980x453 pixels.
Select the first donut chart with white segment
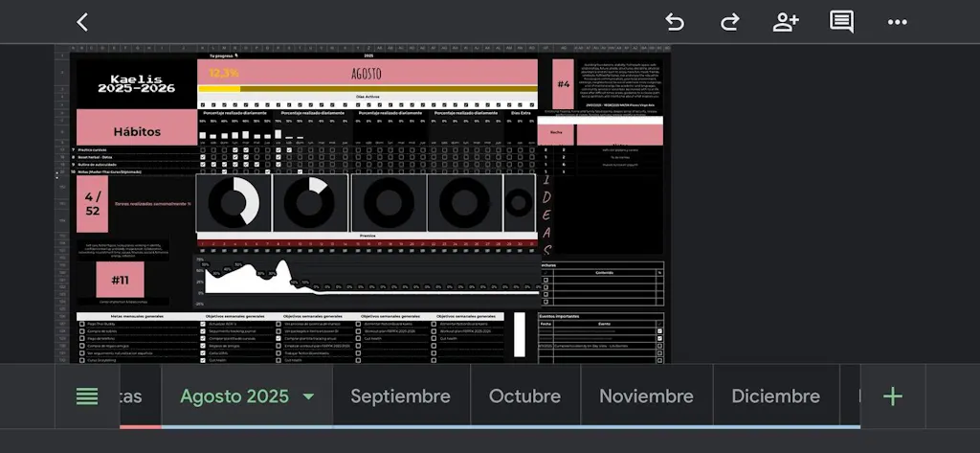[x=234, y=203]
